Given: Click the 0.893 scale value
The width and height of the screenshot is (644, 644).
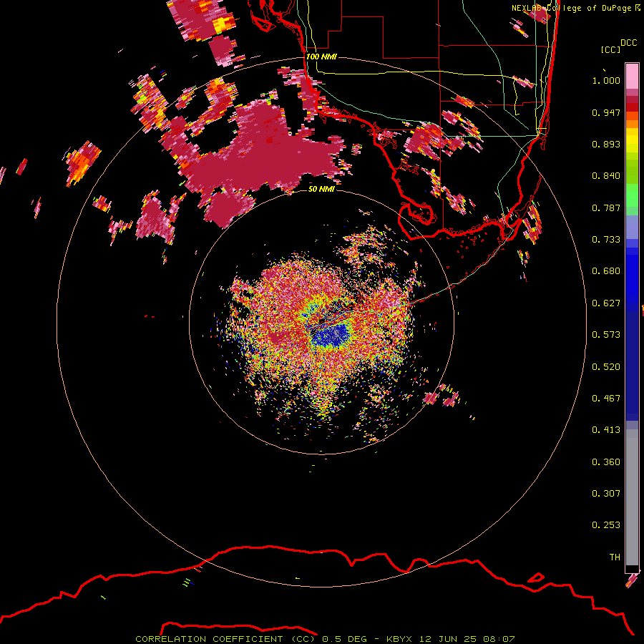Looking at the screenshot, I should [x=606, y=144].
